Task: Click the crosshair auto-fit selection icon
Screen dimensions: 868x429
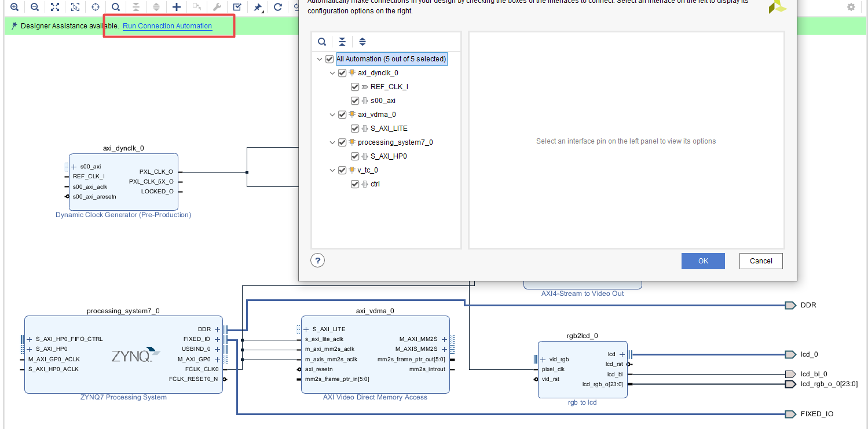Action: point(96,7)
